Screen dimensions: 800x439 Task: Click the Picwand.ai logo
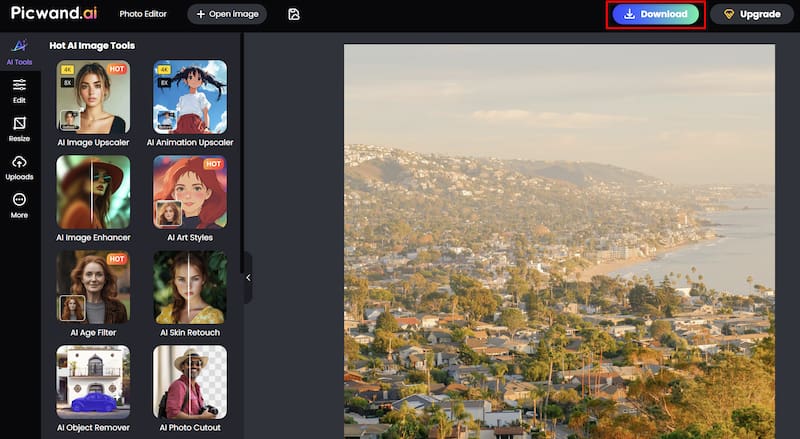(x=54, y=14)
